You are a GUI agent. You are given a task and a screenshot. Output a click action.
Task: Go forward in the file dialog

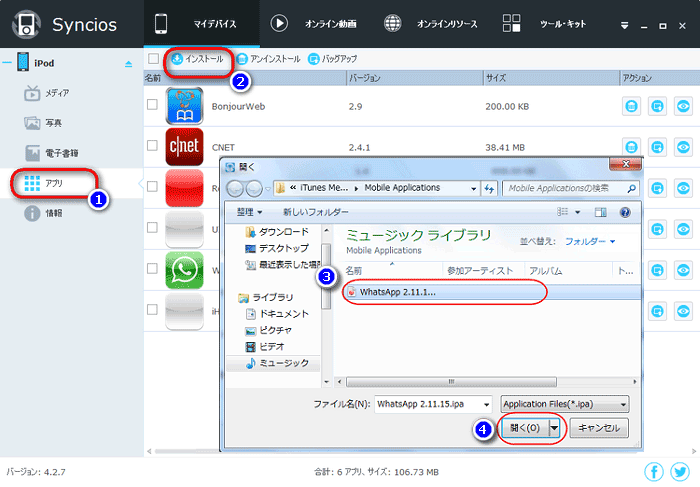[x=254, y=189]
